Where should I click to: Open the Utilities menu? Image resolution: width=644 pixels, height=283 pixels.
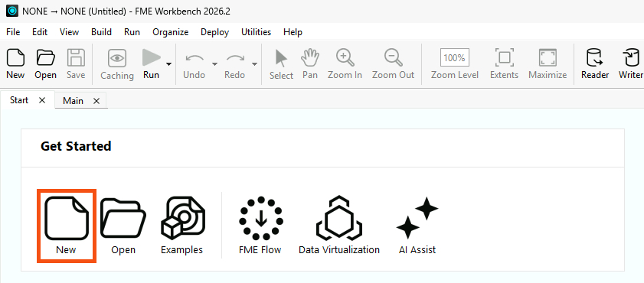[x=257, y=32]
